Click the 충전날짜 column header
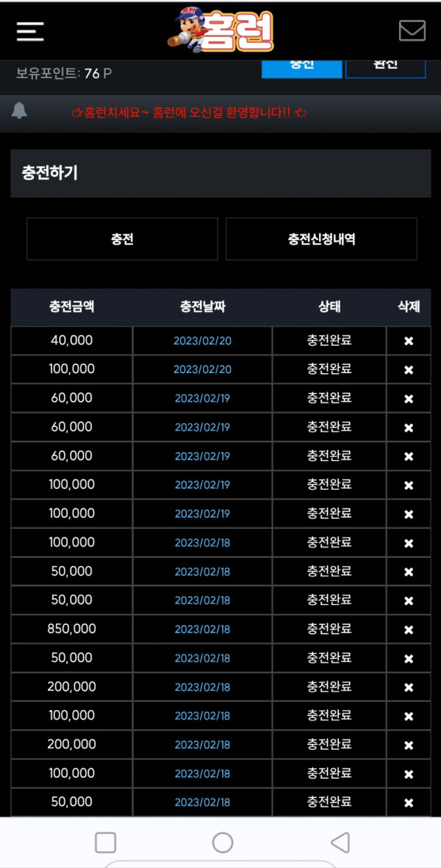441x868 pixels. 202,307
